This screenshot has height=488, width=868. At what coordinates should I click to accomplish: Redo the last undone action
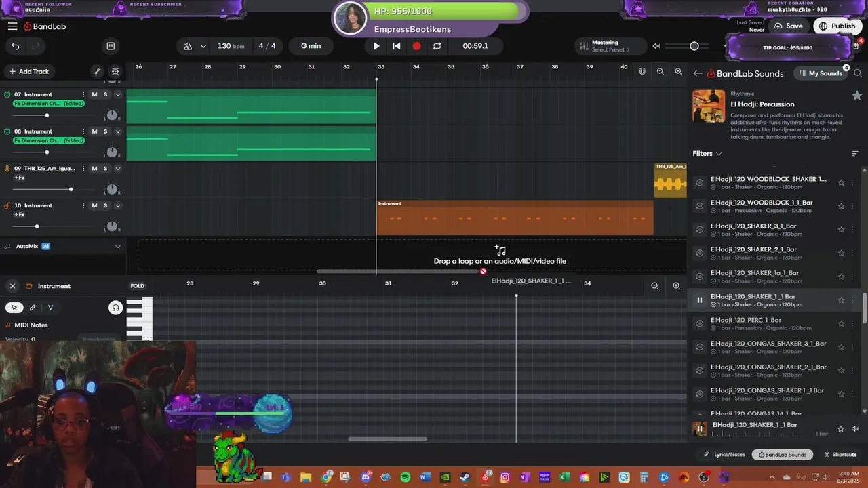[36, 46]
